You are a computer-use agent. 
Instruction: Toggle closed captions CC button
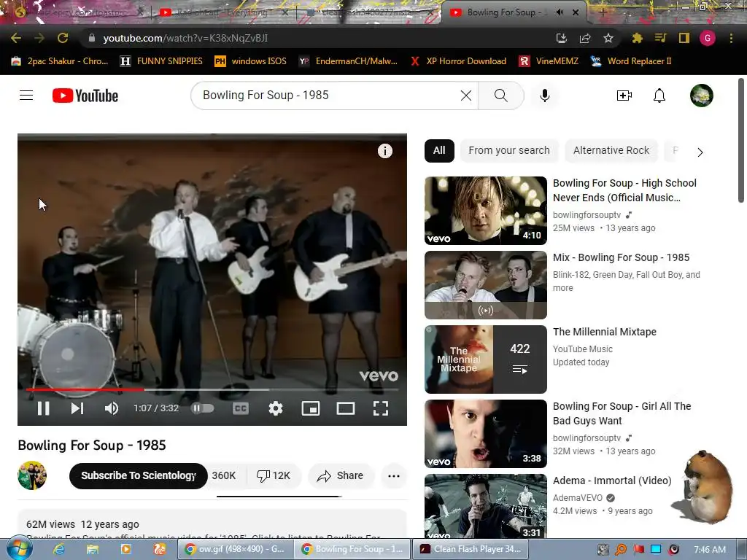[x=241, y=408]
